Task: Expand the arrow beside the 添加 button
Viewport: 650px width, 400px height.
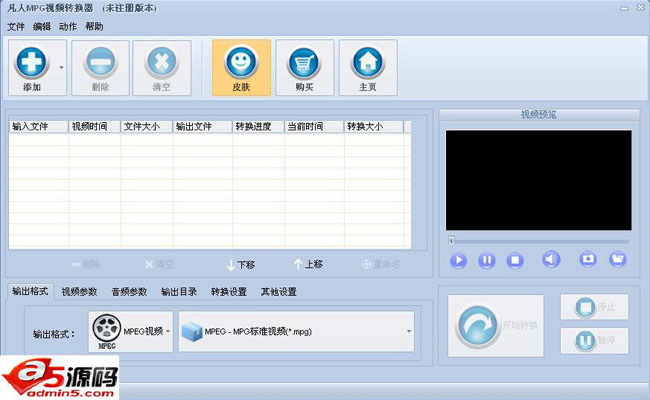Action: (x=61, y=67)
